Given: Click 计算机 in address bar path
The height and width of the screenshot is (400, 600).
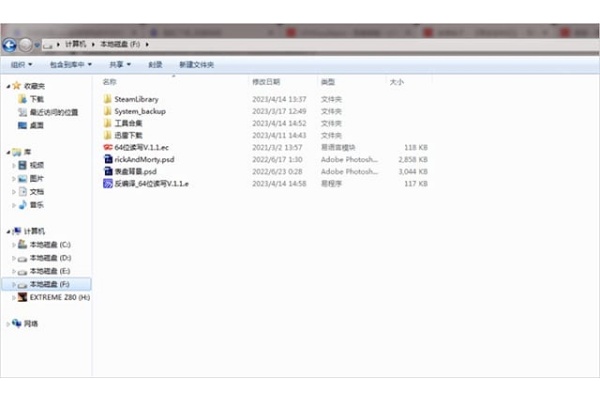Looking at the screenshot, I should [x=75, y=44].
